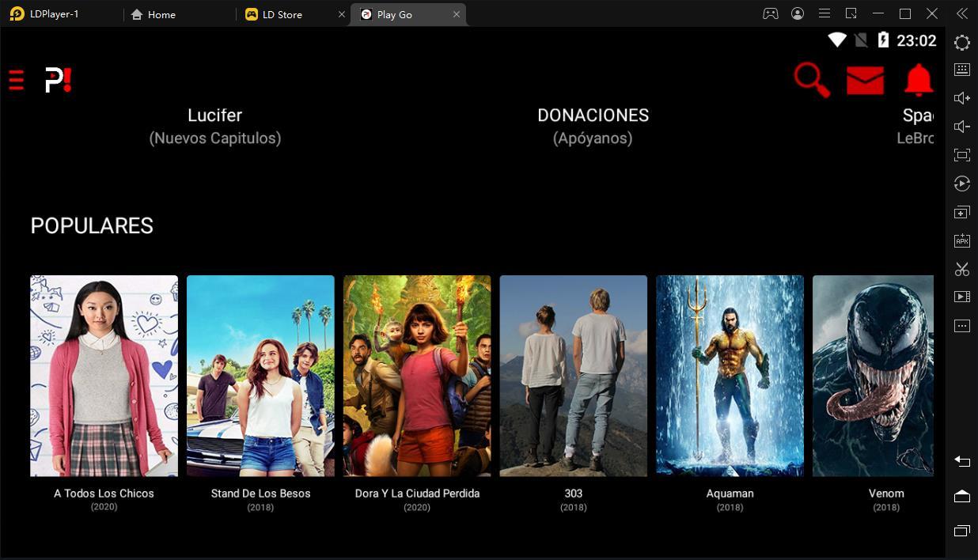Click the Stand De Los Besos title

point(260,494)
